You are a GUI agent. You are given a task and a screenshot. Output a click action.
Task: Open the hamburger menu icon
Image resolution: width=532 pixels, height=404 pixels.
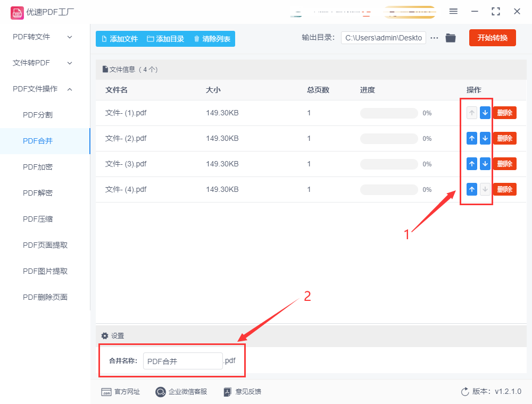(x=453, y=11)
